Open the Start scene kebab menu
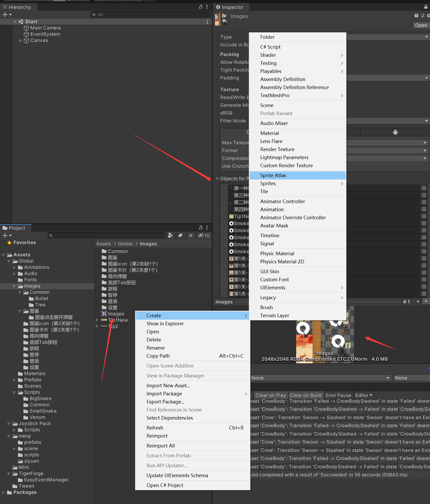This screenshot has width=430, height=504. tap(207, 22)
